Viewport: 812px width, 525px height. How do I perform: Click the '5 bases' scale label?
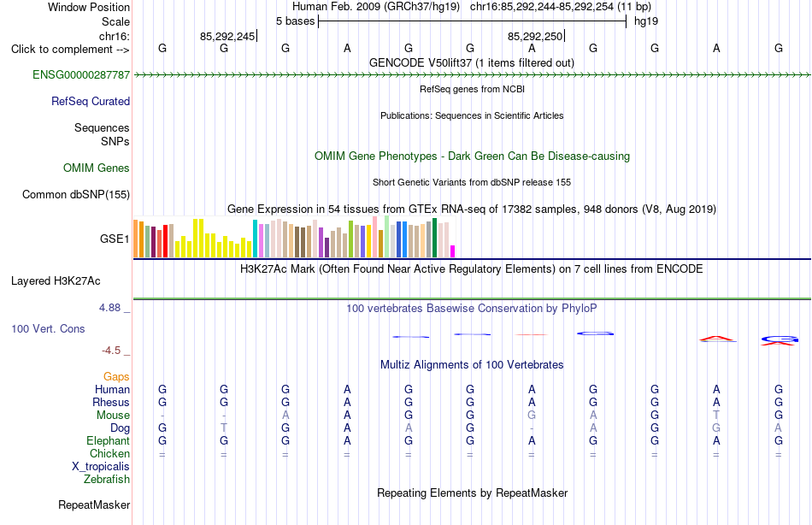coord(295,21)
